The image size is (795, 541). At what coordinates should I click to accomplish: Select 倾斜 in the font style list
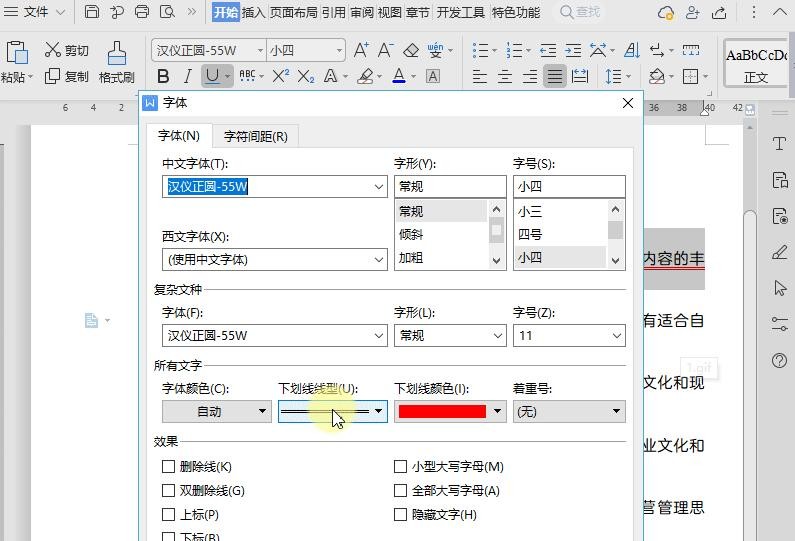(411, 234)
